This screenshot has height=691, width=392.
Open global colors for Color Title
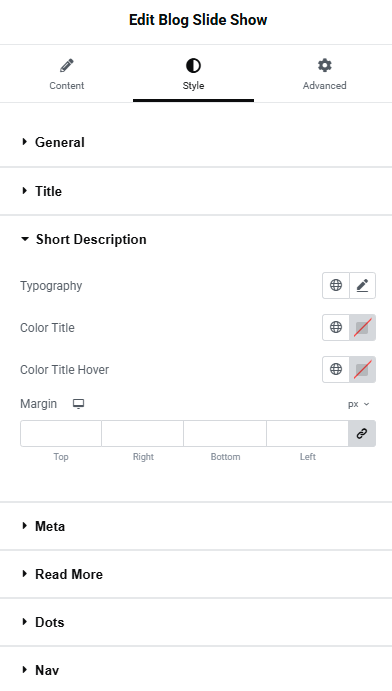point(336,327)
